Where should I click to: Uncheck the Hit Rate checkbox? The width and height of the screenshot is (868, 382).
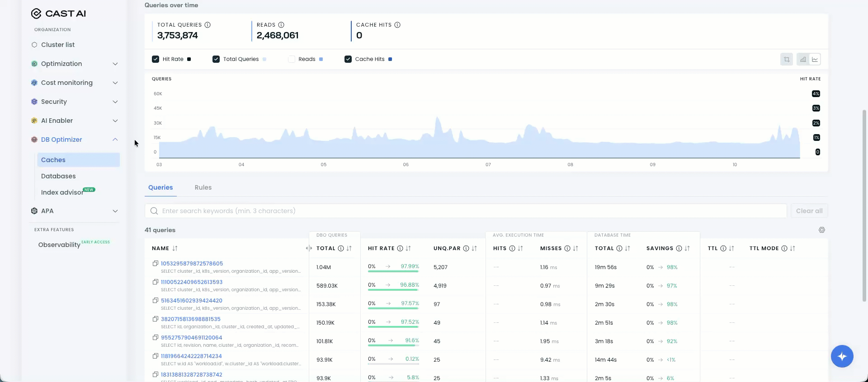(x=156, y=59)
